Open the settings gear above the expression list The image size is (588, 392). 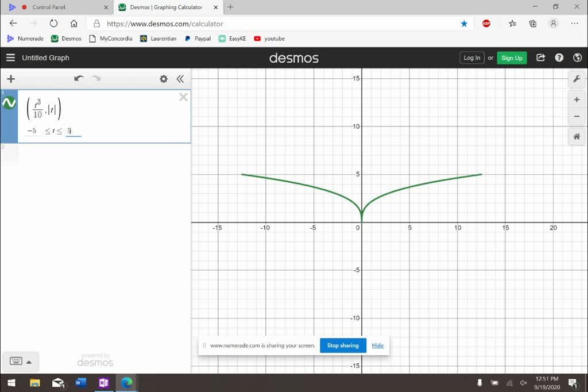click(x=163, y=79)
